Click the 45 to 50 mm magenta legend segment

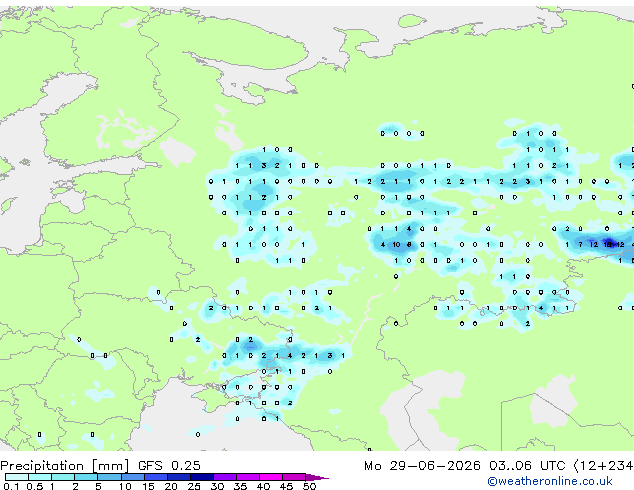tap(294, 477)
